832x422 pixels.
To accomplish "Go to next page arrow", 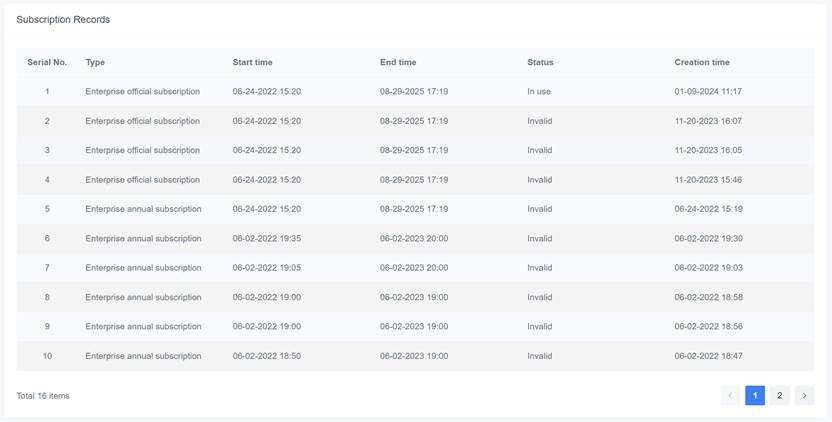I will [804, 396].
